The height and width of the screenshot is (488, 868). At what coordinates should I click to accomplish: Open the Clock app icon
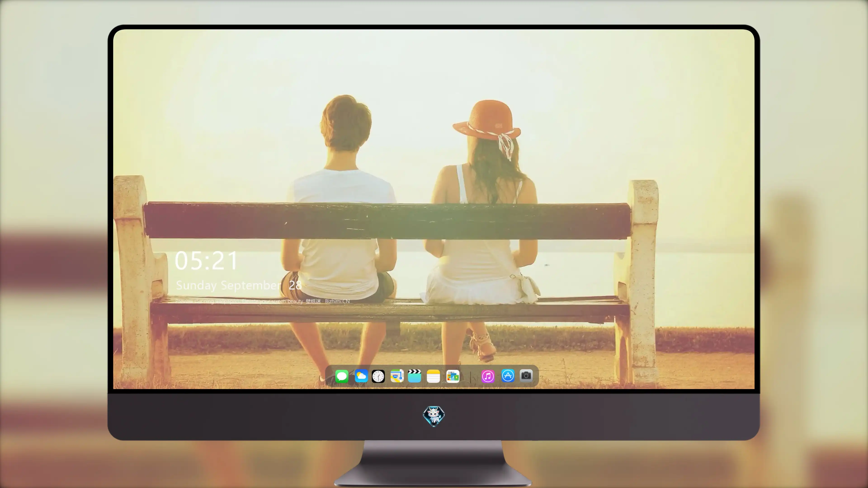[x=378, y=376]
